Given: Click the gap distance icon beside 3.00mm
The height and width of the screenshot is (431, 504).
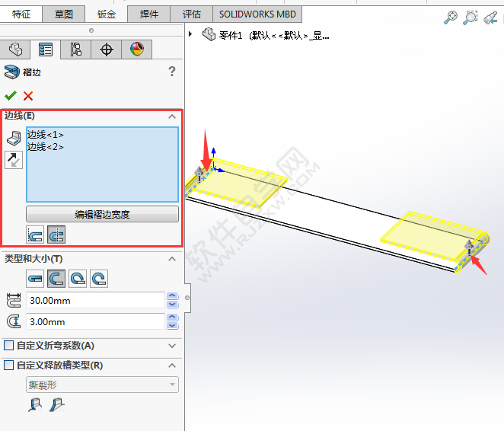Looking at the screenshot, I should 14,321.
